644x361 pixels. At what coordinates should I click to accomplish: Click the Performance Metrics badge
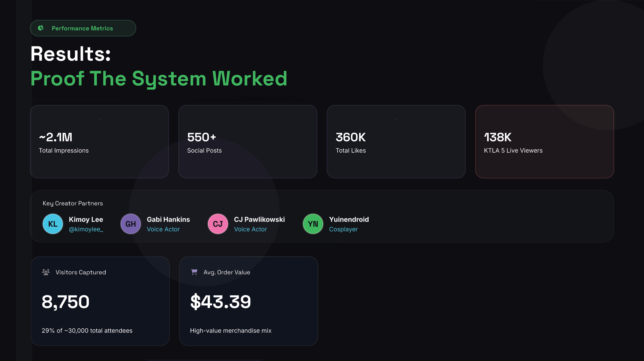(82, 28)
